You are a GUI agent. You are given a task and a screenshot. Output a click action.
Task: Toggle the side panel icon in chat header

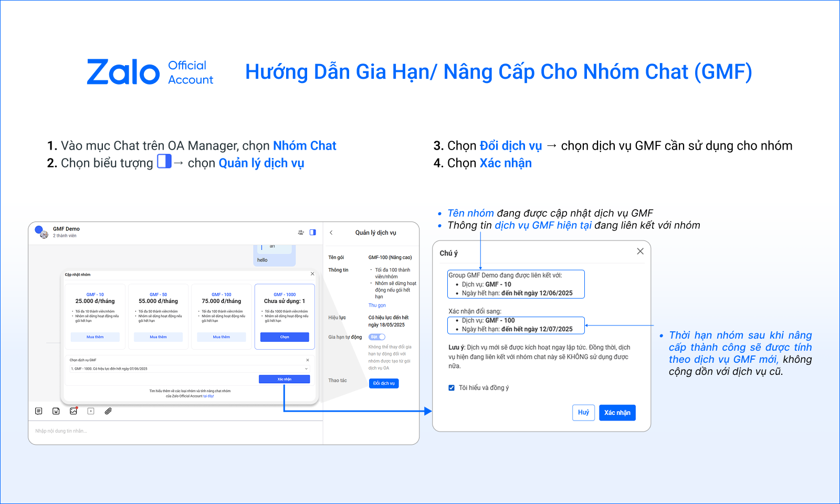(x=313, y=232)
